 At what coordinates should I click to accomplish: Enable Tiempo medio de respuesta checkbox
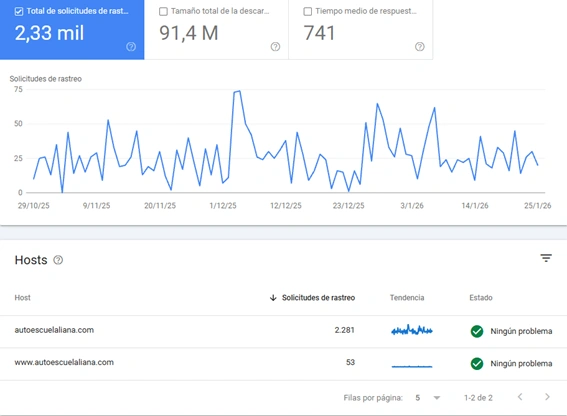(307, 12)
